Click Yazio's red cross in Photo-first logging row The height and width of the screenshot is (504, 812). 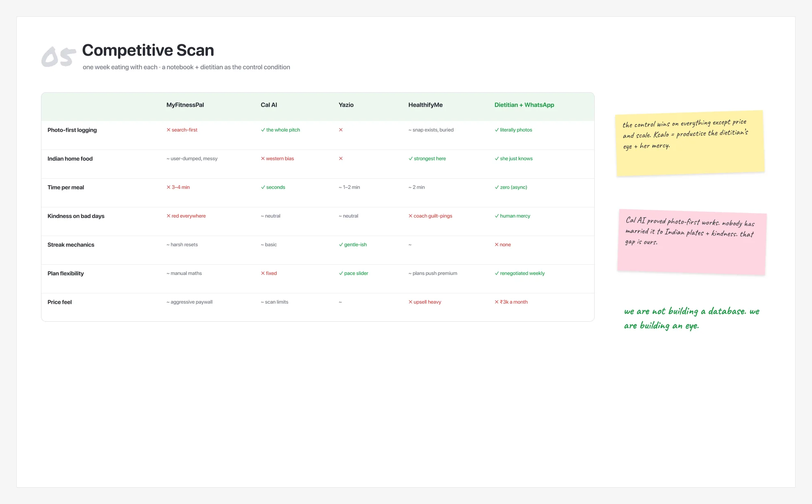pos(341,130)
